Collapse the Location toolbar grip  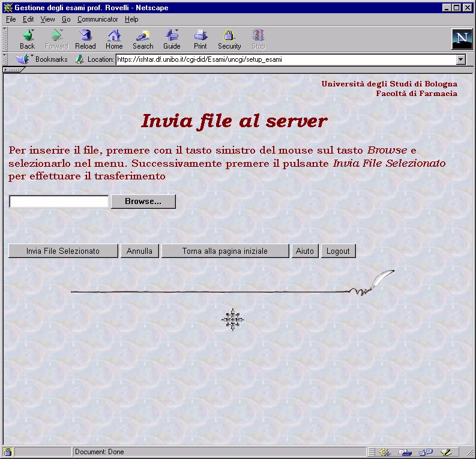pos(5,59)
